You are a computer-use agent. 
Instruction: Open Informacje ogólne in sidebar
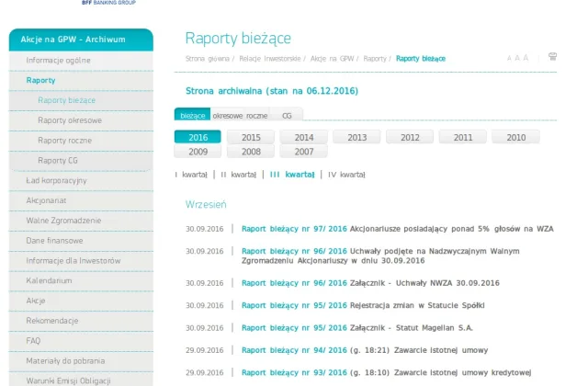coord(81,61)
